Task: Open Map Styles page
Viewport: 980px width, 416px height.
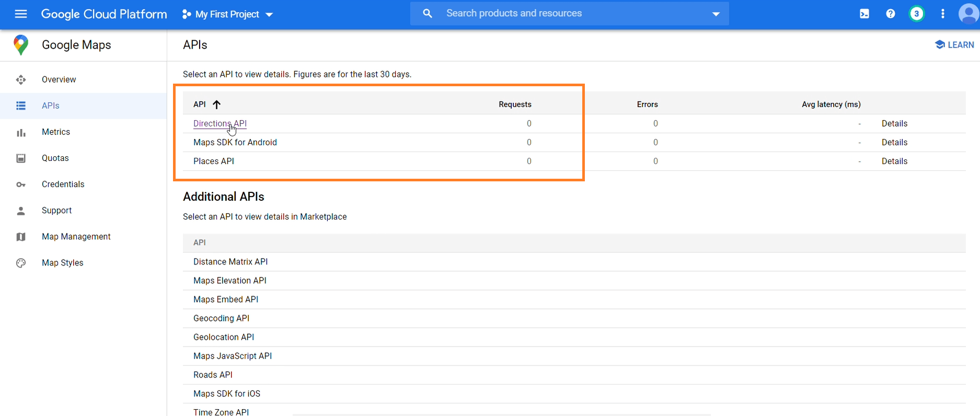Action: (x=63, y=262)
